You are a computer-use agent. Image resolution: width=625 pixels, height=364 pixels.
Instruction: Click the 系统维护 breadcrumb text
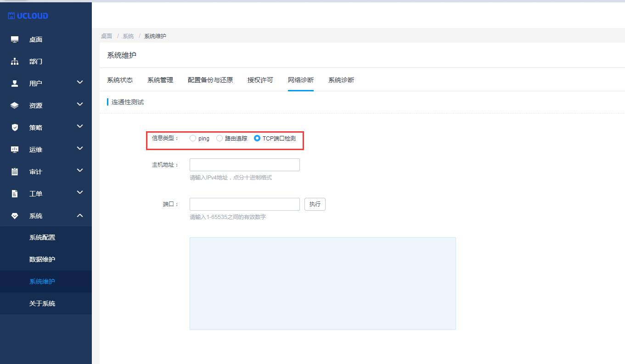[x=155, y=36]
